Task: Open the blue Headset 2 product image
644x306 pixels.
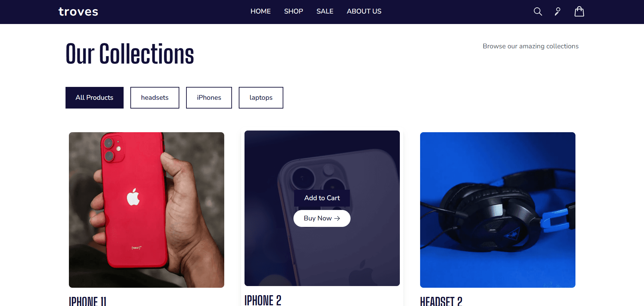Action: click(x=498, y=210)
